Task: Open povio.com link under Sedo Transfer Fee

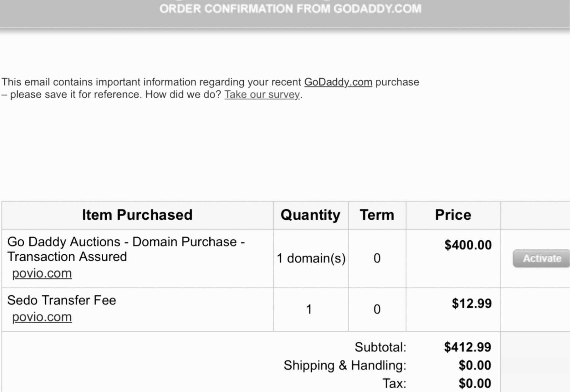Action: (42, 317)
